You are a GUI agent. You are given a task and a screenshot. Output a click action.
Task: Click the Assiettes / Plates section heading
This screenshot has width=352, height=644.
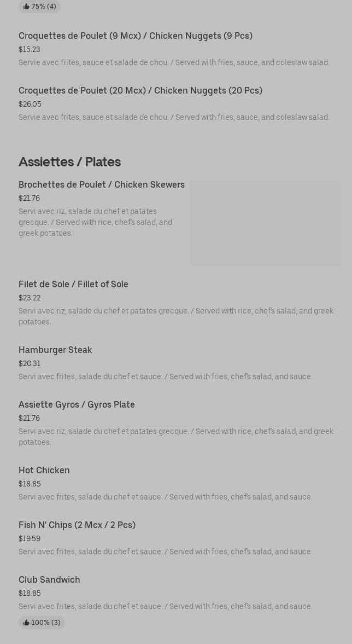pyautogui.click(x=69, y=162)
